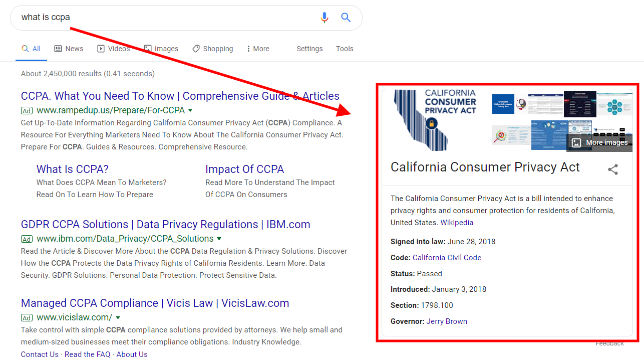This screenshot has height=360, width=644.
Task: Select the All results tab
Action: pos(31,49)
